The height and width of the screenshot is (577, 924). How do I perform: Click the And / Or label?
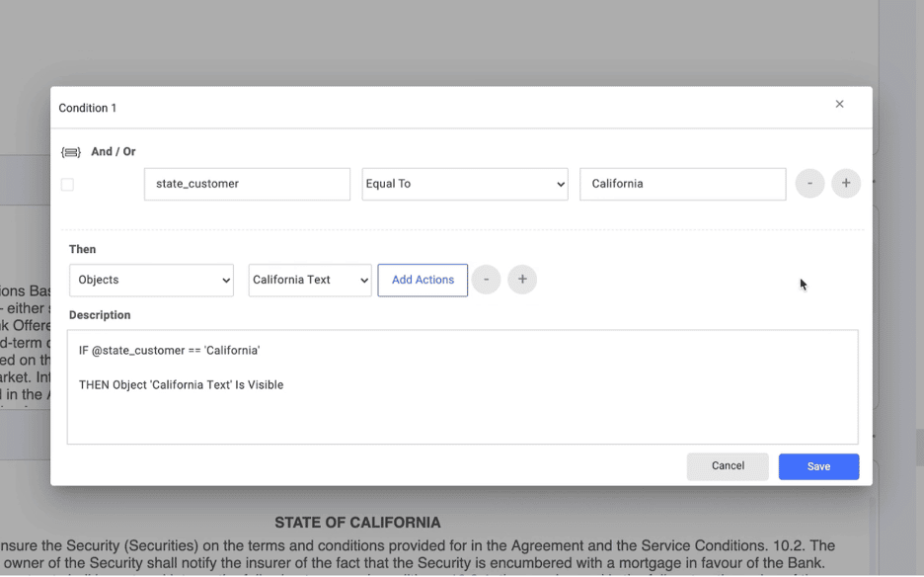pyautogui.click(x=114, y=152)
